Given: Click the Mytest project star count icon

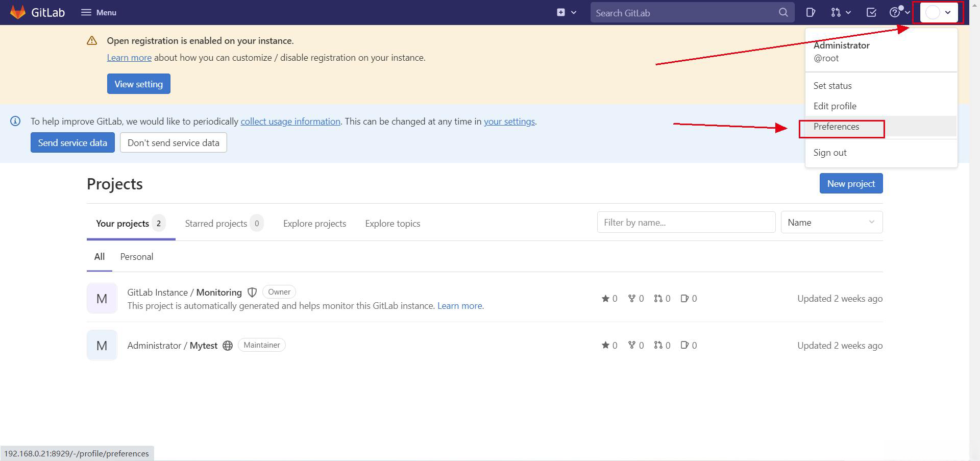Looking at the screenshot, I should pos(605,346).
